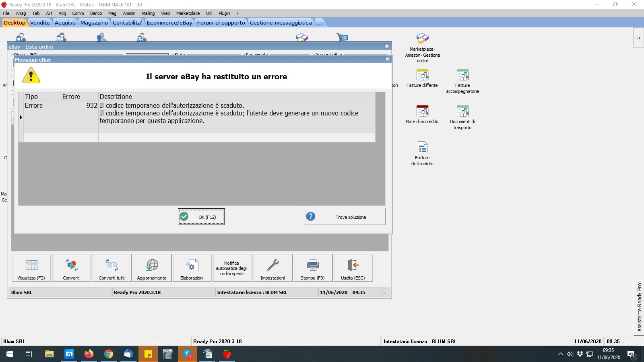Viewport: 644px width, 362px height.
Task: Collapse side panel with double chevron
Action: [638, 38]
